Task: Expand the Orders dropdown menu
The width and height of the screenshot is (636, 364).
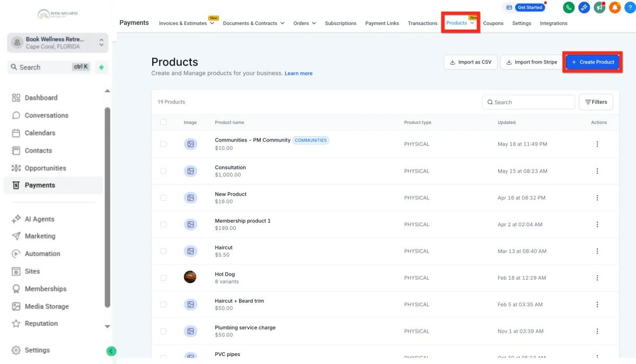Action: [305, 23]
